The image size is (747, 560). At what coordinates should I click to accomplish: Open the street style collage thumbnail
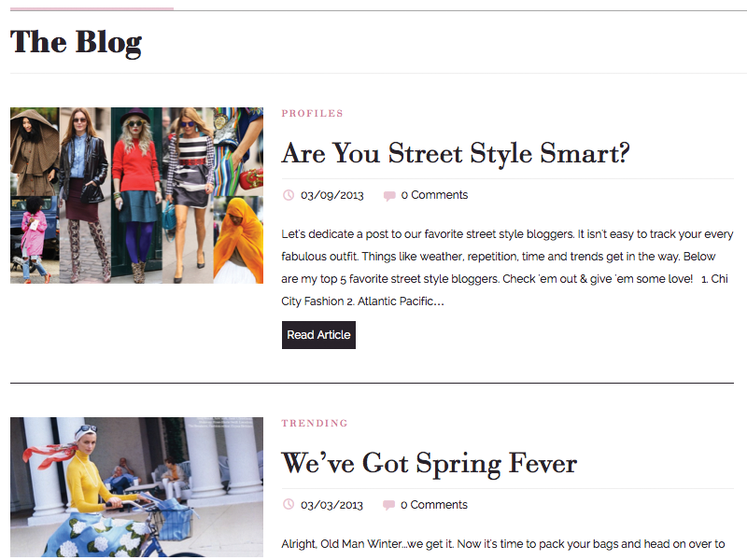pos(136,195)
